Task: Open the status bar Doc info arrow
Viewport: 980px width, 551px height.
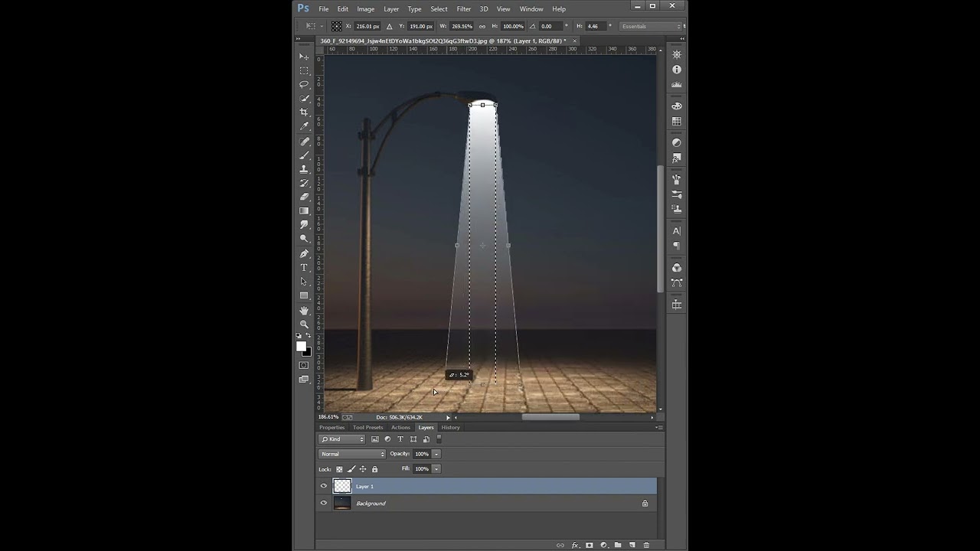Action: [448, 417]
